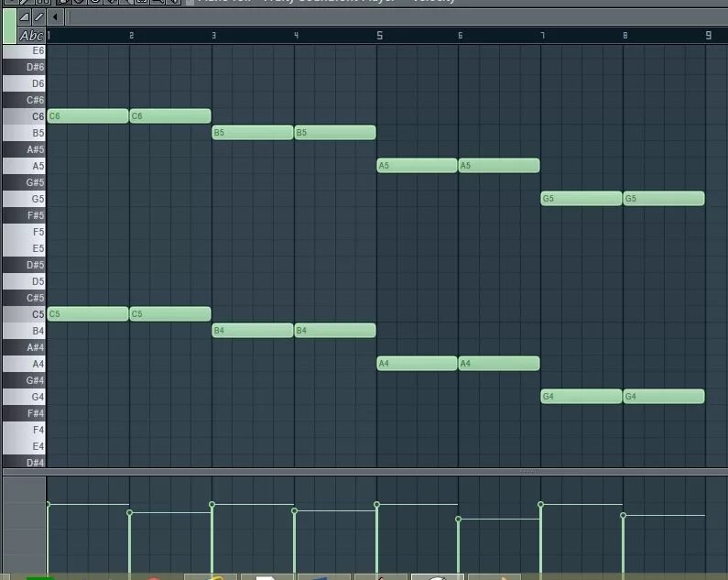
Task: Select the G5 note starting at bar 7
Action: point(581,199)
